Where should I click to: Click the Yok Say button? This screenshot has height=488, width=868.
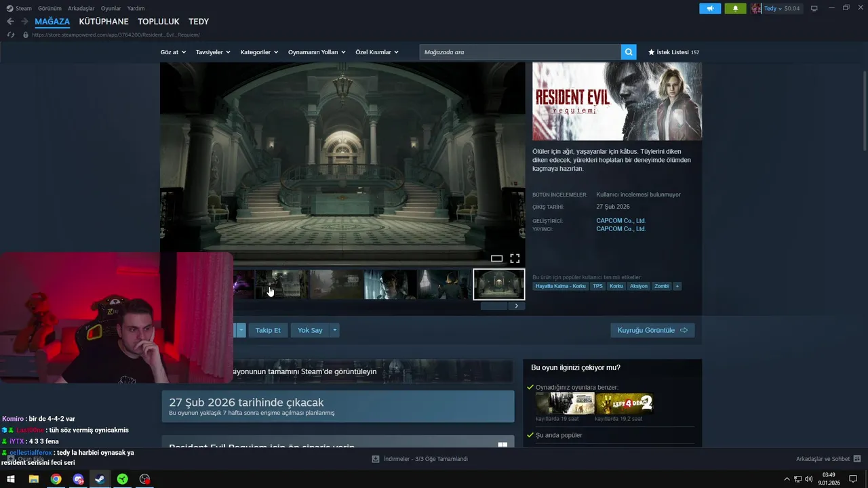[x=310, y=330]
